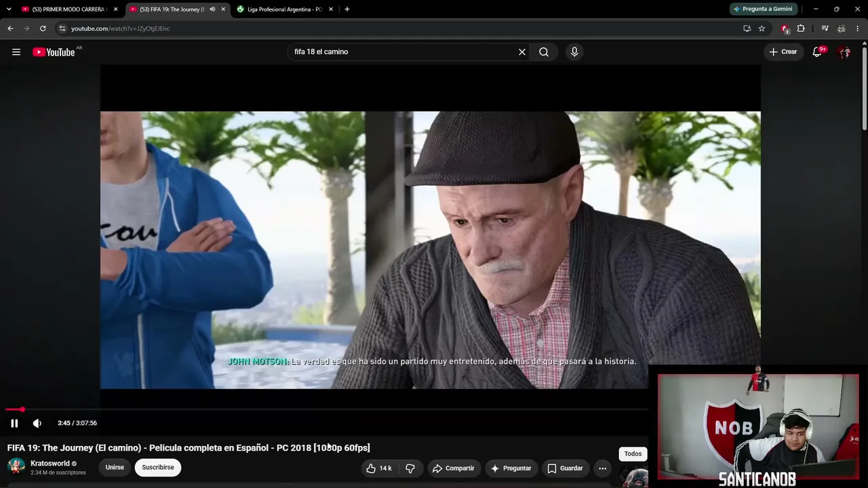Viewport: 868px width, 488px height.
Task: Open the Crear menu
Action: (x=783, y=52)
